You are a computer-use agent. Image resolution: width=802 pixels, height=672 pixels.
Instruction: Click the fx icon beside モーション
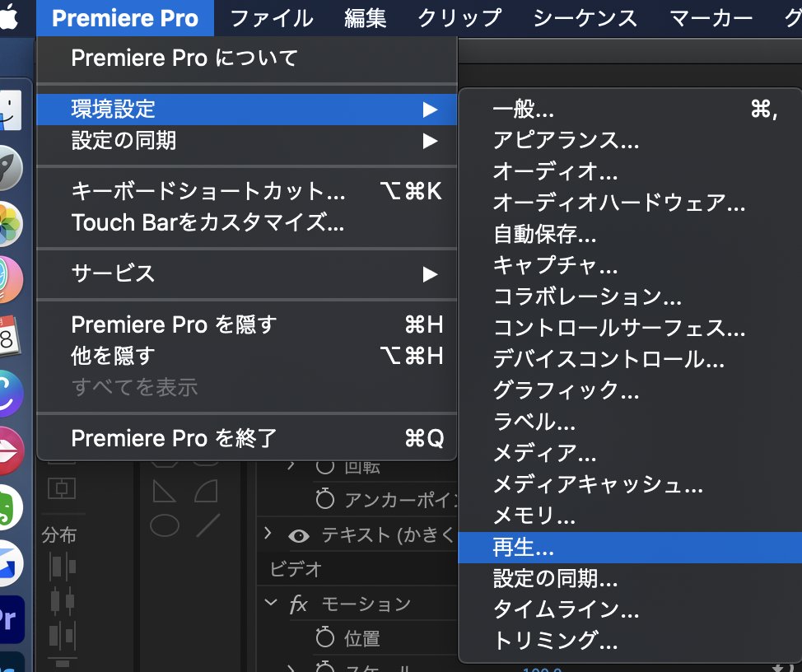pos(300,603)
